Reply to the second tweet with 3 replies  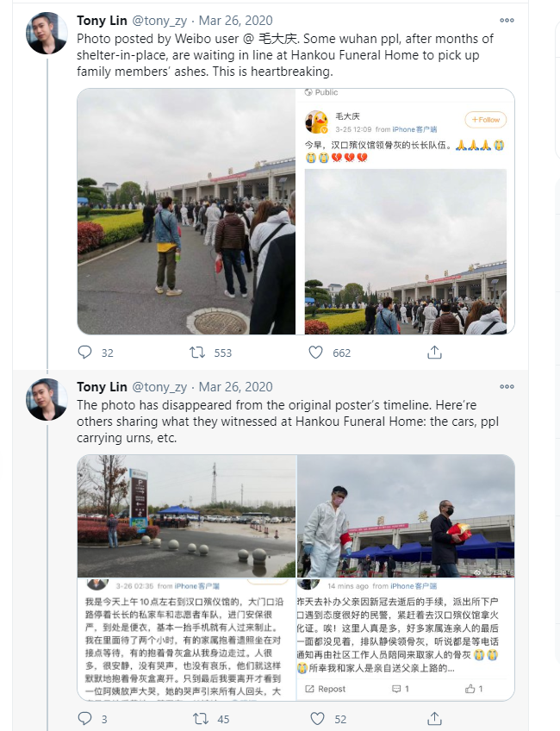(84, 718)
